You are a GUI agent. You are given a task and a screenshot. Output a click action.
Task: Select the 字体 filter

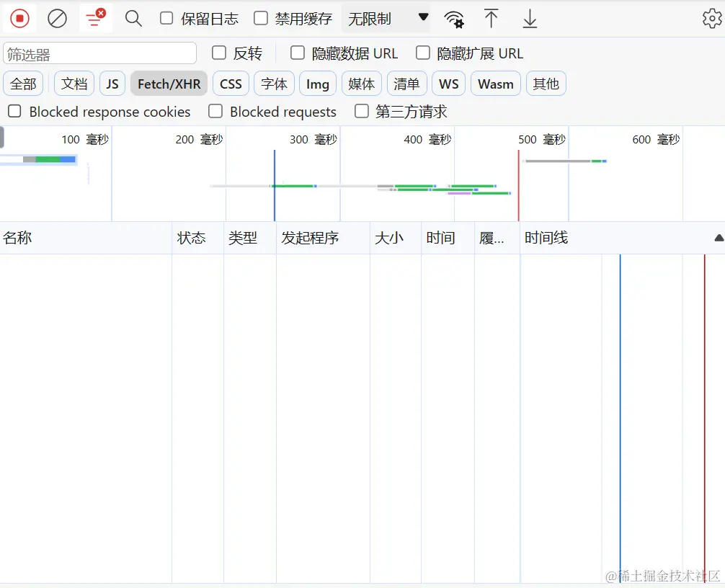point(274,84)
